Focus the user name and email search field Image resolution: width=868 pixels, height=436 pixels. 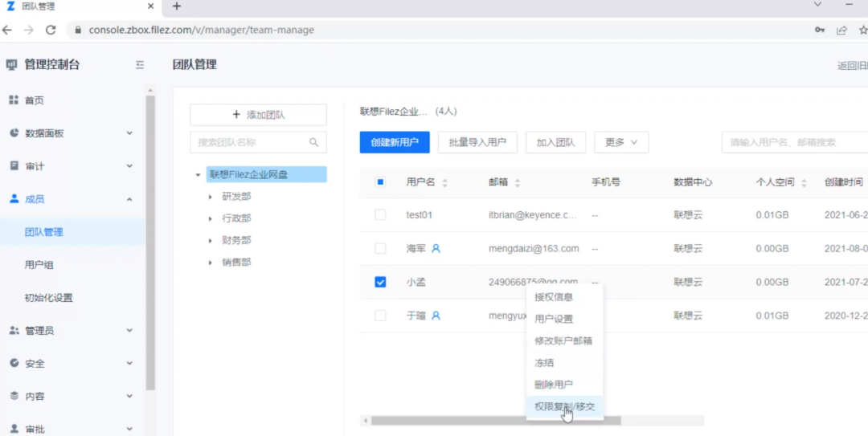click(795, 142)
